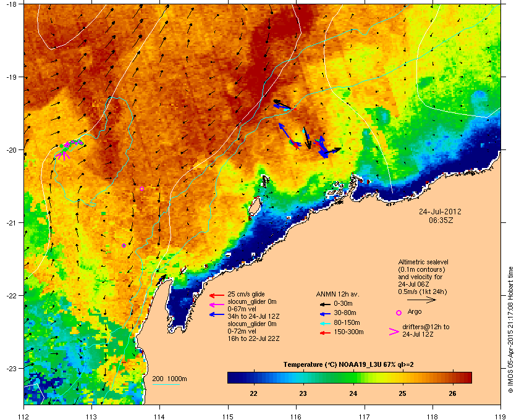Click the dark red 26°C end of colorbar
The width and height of the screenshot is (519, 420).
(x=466, y=377)
